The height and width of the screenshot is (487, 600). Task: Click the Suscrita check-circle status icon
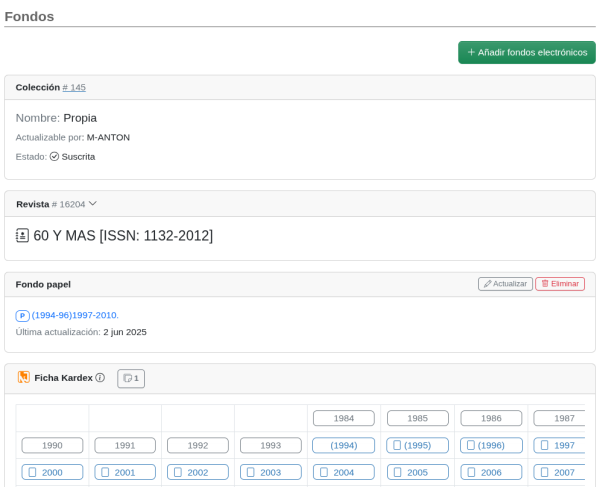point(54,157)
